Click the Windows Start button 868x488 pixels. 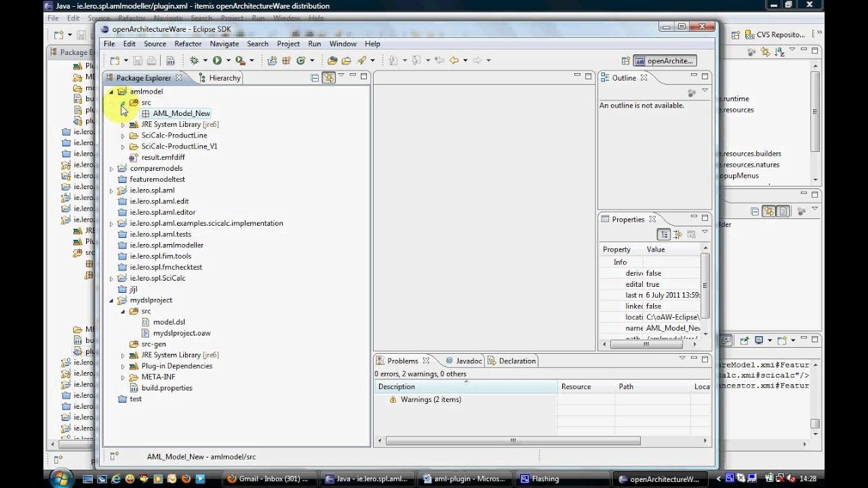[x=61, y=479]
